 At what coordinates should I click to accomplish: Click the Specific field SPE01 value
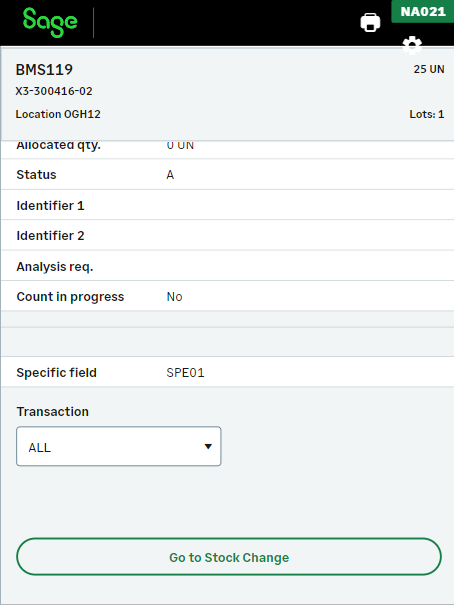(185, 373)
